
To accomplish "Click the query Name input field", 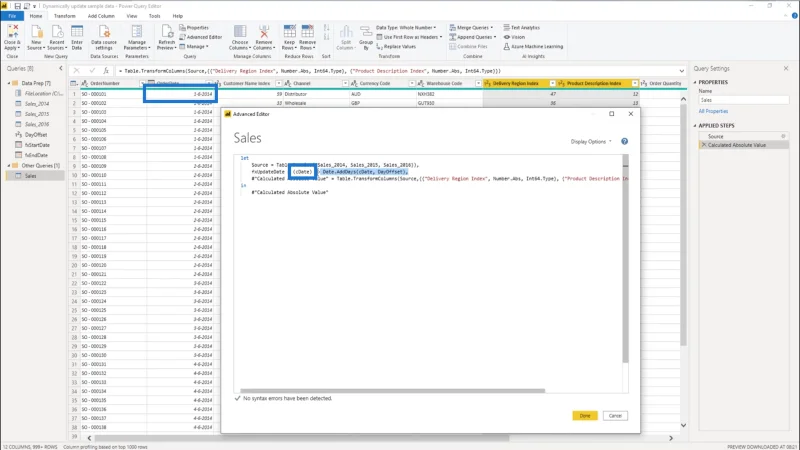I will pos(743,100).
